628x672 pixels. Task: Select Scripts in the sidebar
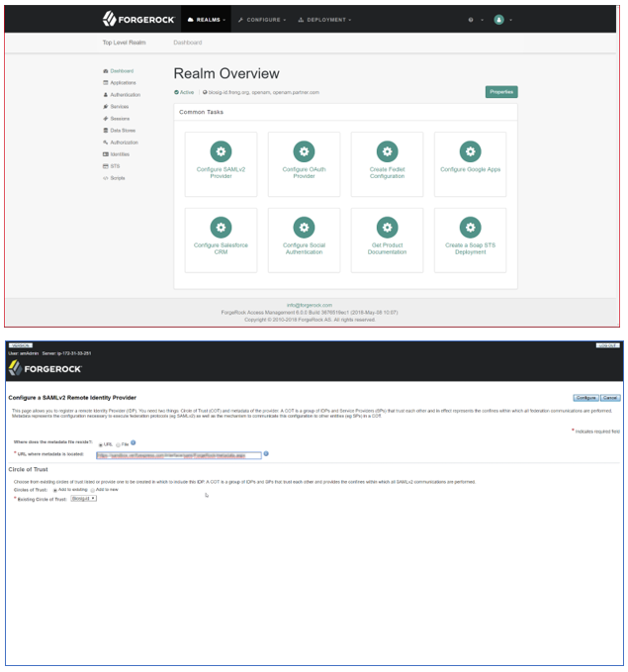[x=114, y=178]
